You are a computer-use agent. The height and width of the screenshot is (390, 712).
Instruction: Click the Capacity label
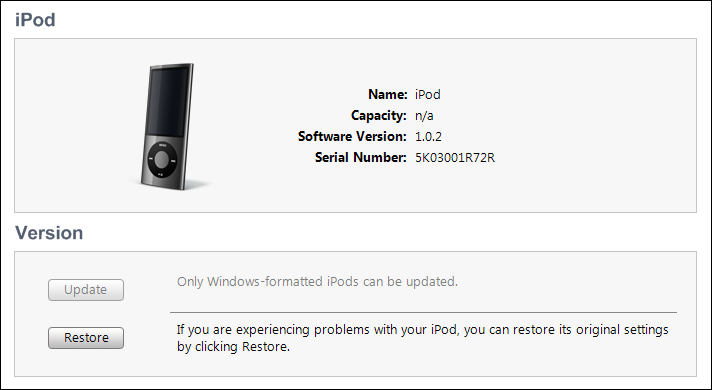tap(379, 116)
